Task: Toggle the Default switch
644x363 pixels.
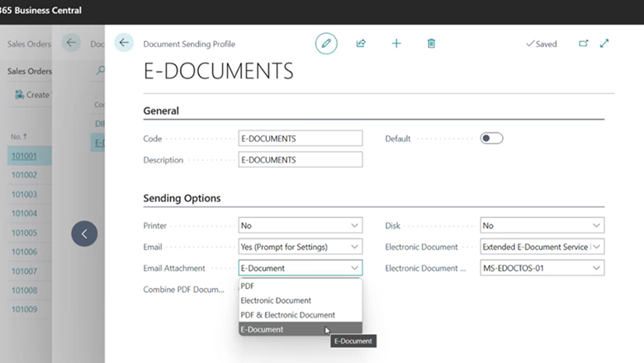Action: (x=491, y=139)
